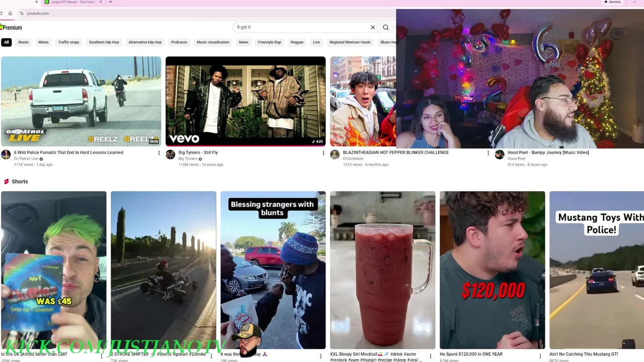Viewport: 644px width, 362px height.
Task: Open options for 2 STROKE SHIFTER short
Action: click(x=211, y=356)
